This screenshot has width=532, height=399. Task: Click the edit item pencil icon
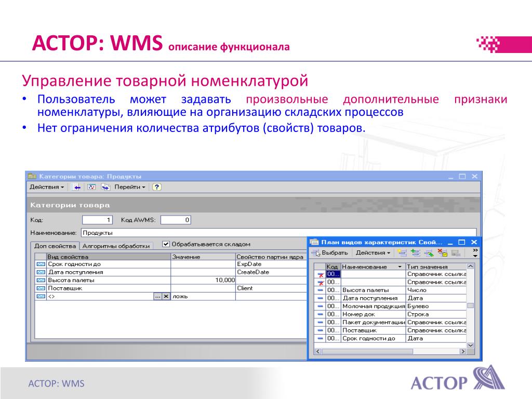pos(429,253)
